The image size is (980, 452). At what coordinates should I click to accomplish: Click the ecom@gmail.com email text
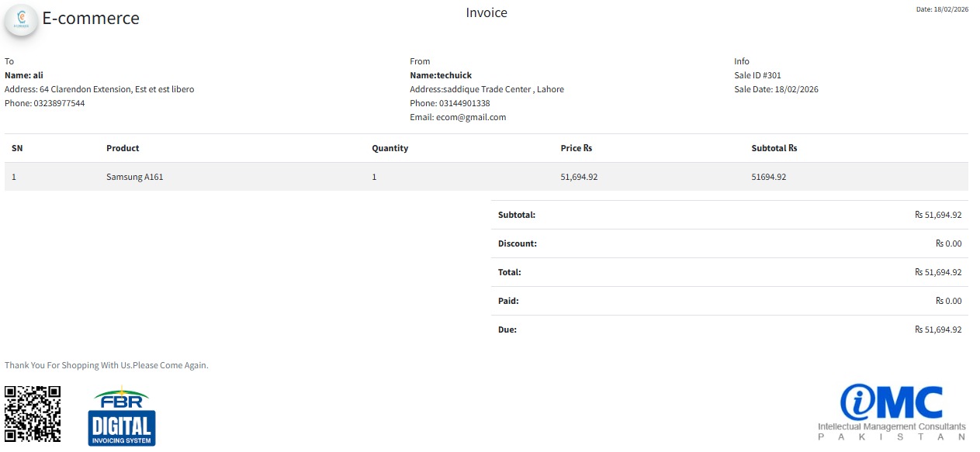(470, 118)
